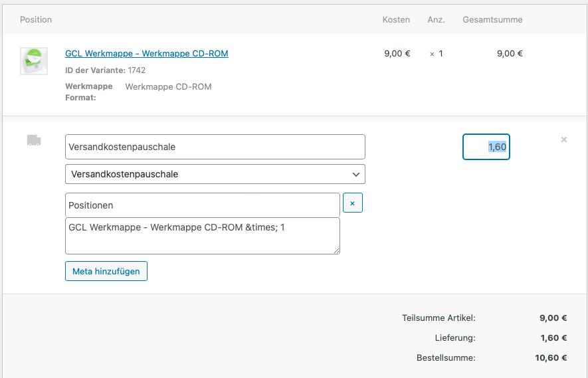Image resolution: width=588 pixels, height=378 pixels.
Task: Click the Kosten column header
Action: tap(396, 20)
